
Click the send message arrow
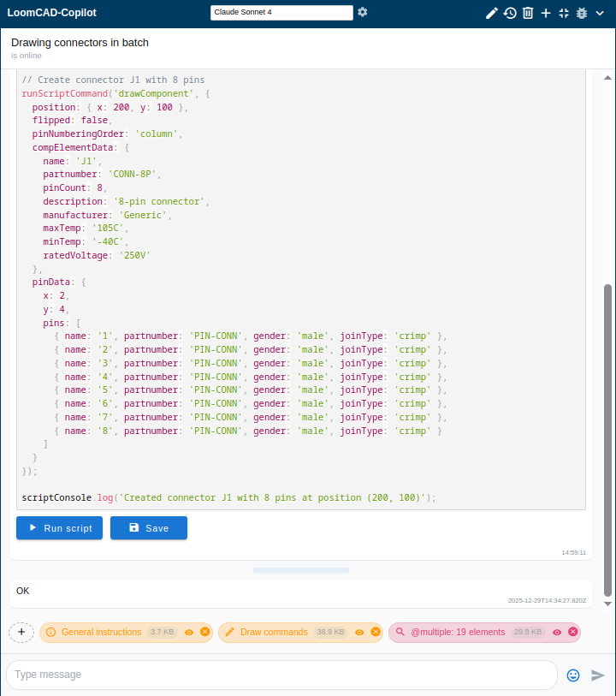pyautogui.click(x=598, y=675)
